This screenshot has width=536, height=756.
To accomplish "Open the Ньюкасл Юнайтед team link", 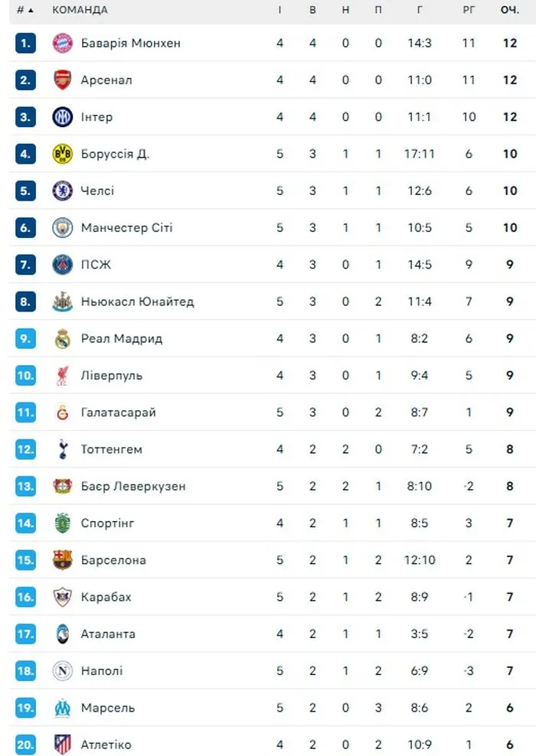I will pyautogui.click(x=137, y=301).
